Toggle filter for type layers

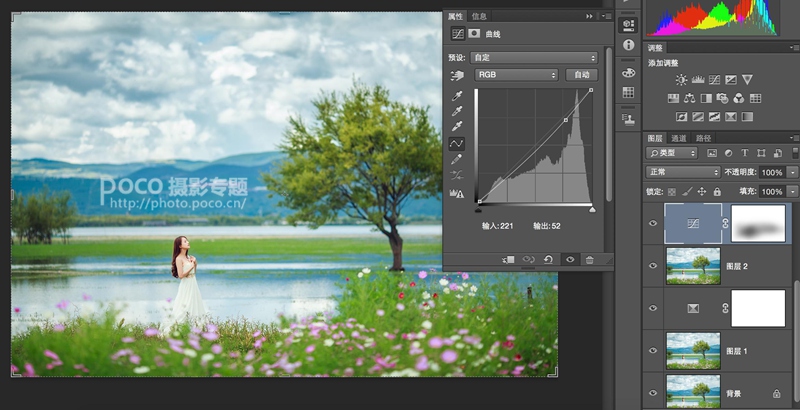tap(744, 152)
